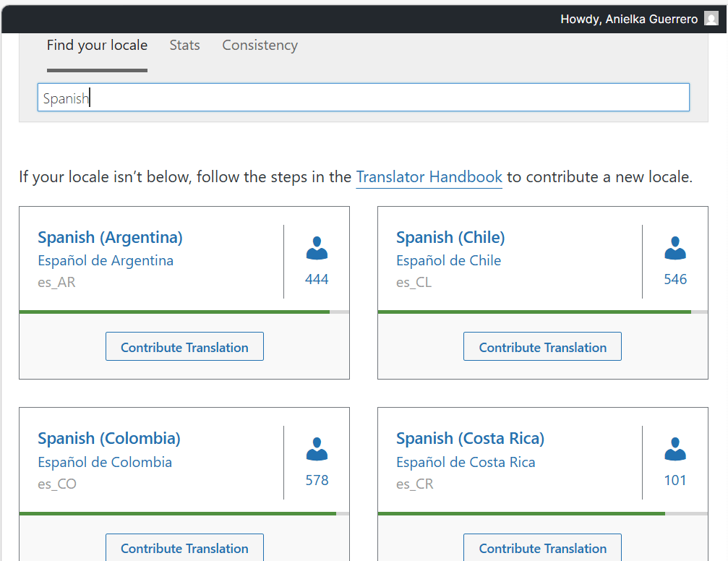This screenshot has width=728, height=561.
Task: Contribute Translation for Spanish (Argentina)
Action: click(x=184, y=347)
